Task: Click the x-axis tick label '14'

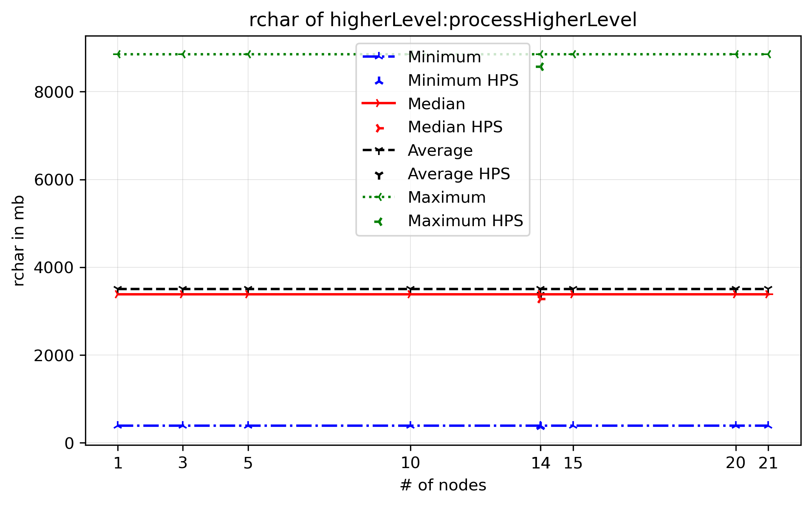Action: pos(540,463)
